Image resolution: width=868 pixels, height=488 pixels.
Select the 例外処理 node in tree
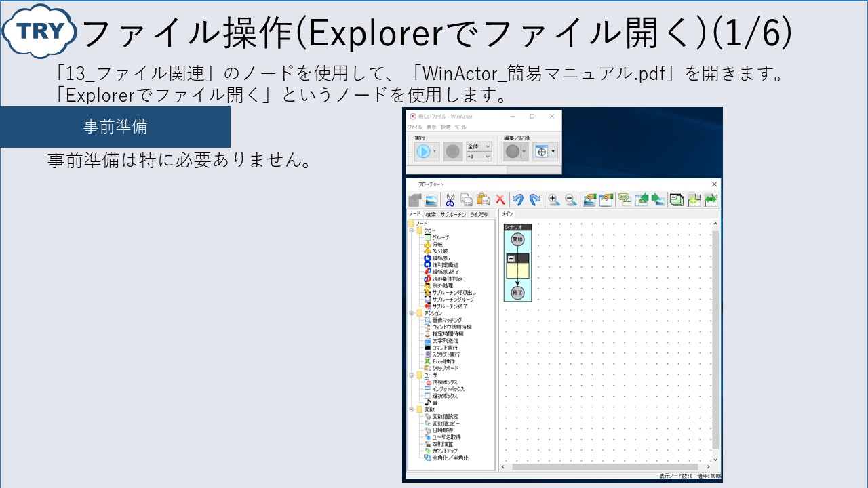(x=442, y=285)
